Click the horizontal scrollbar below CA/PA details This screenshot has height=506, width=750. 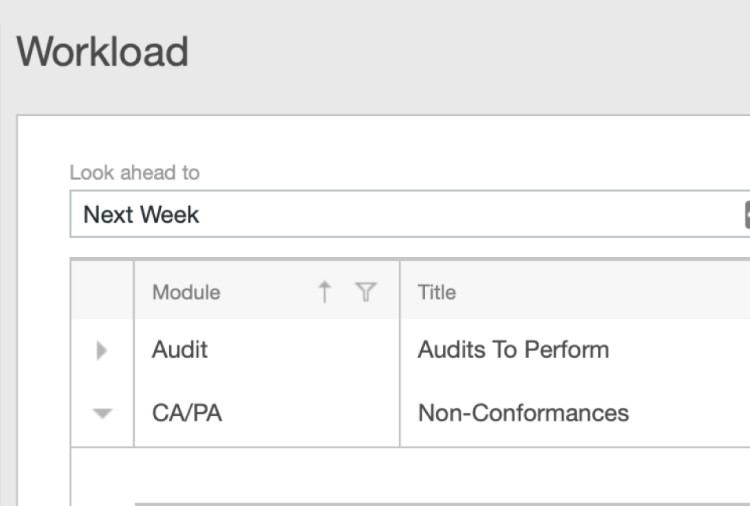[442, 504]
